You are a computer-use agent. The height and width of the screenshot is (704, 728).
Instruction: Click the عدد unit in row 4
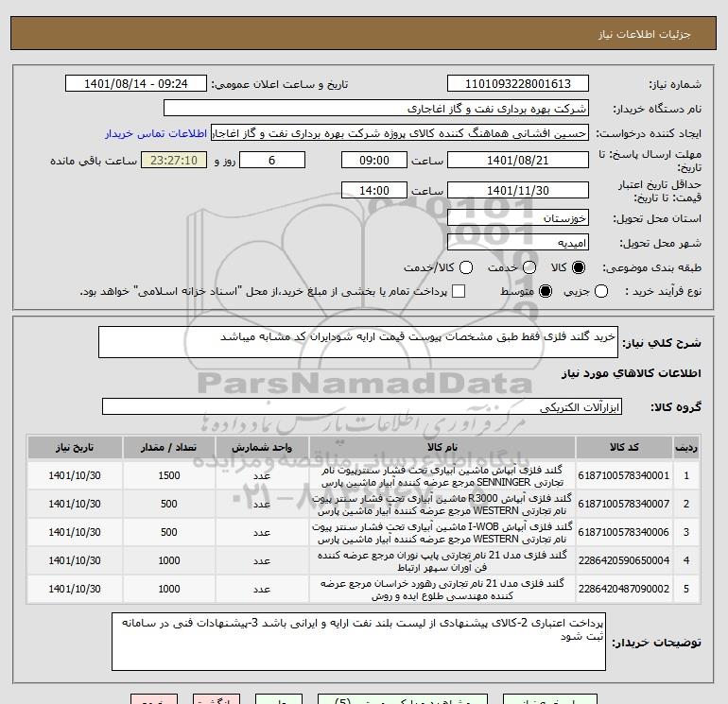pyautogui.click(x=262, y=560)
